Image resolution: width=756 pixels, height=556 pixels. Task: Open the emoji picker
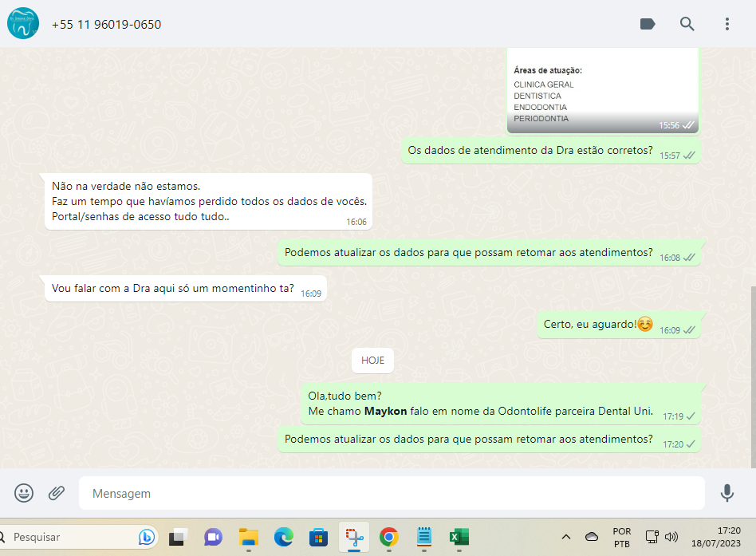[x=24, y=493]
